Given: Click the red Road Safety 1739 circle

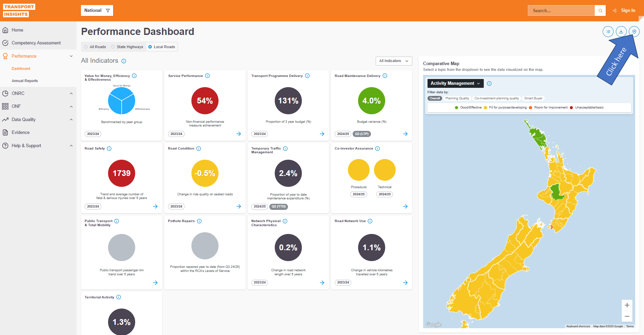Looking at the screenshot, I should point(122,173).
